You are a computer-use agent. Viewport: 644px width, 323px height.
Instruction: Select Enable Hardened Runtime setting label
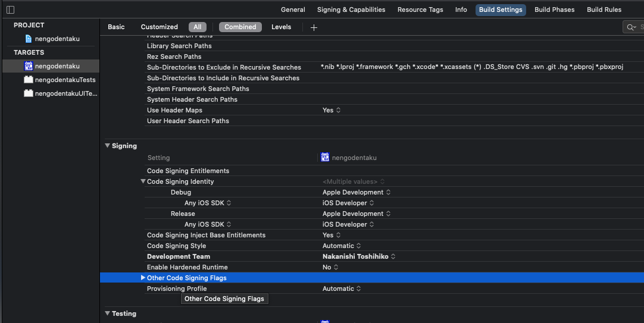(x=187, y=266)
